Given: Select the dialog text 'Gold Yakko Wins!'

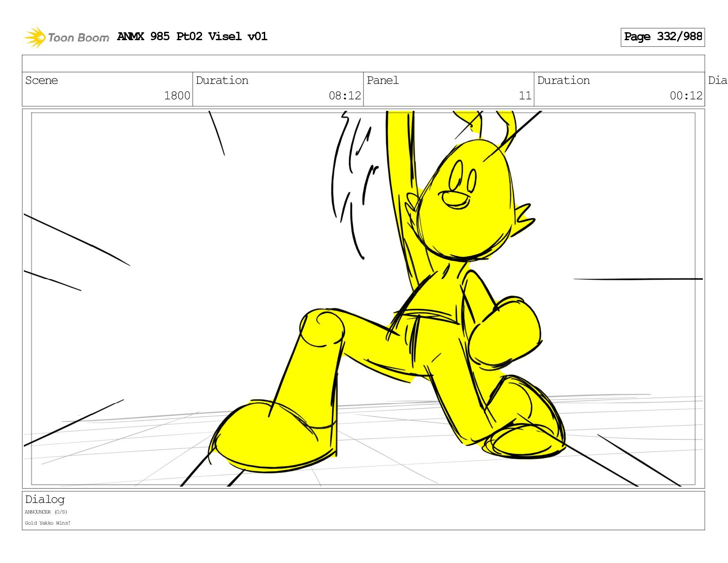Looking at the screenshot, I should 48,523.
